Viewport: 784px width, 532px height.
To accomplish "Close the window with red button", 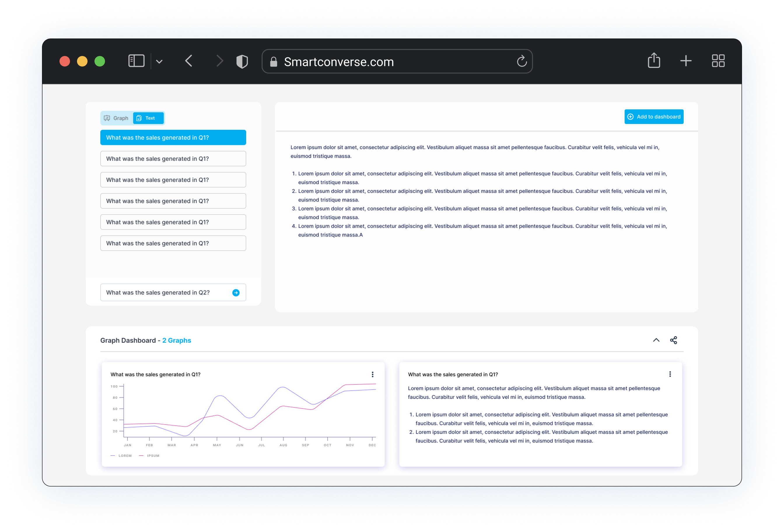I will (65, 62).
